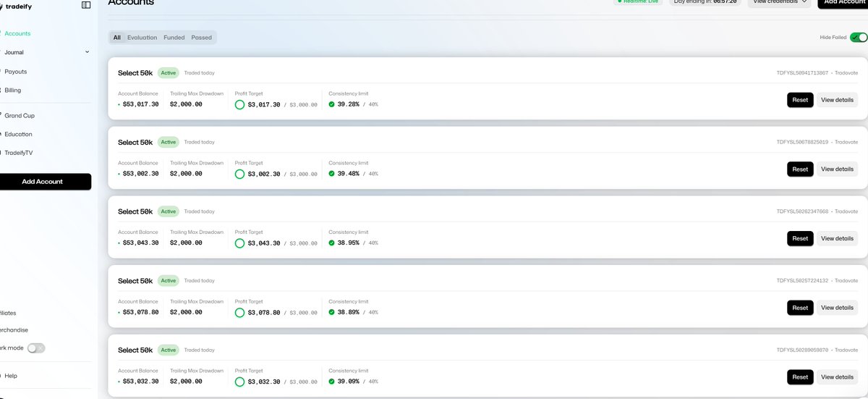Reset account TDFYSL50941713867

tap(800, 100)
